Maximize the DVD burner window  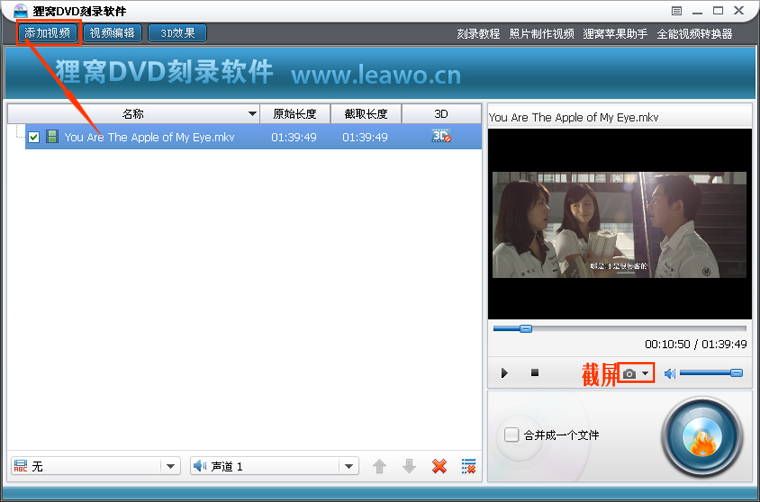tap(718, 10)
